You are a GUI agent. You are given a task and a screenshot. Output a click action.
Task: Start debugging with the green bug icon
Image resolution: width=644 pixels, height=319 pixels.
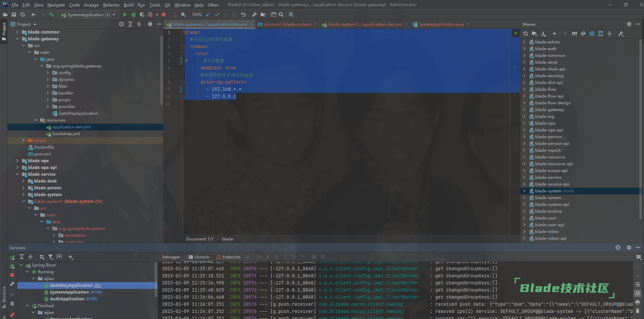pos(134,15)
